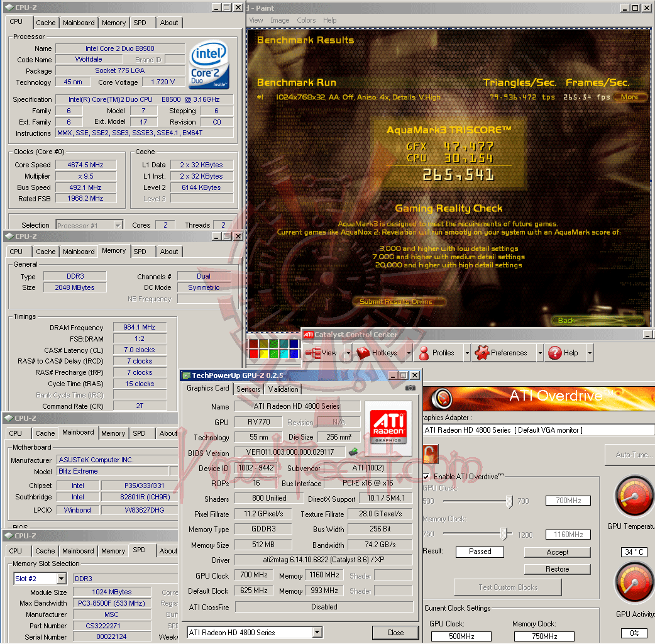
Task: Click the 265,541 AquaMark3 total score
Action: (x=458, y=175)
